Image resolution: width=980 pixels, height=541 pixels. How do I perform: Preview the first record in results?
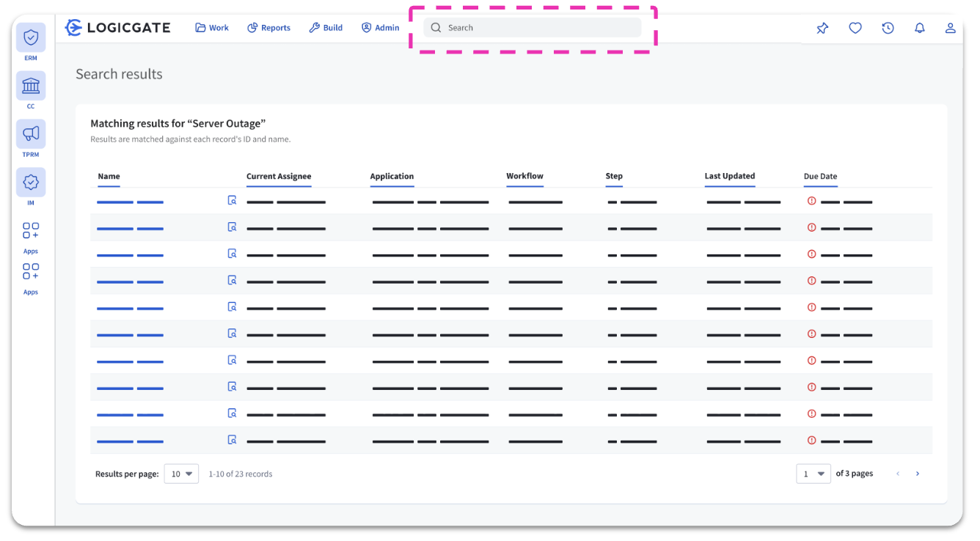(232, 200)
